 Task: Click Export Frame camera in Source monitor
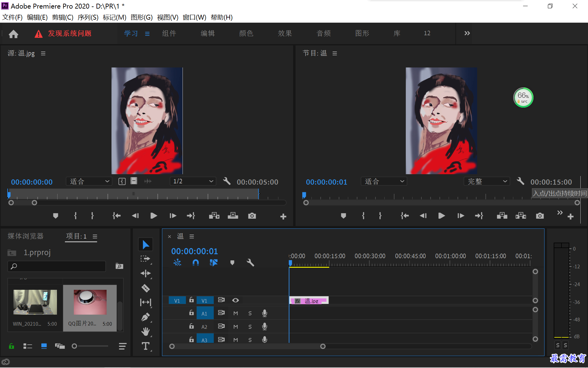pyautogui.click(x=252, y=216)
